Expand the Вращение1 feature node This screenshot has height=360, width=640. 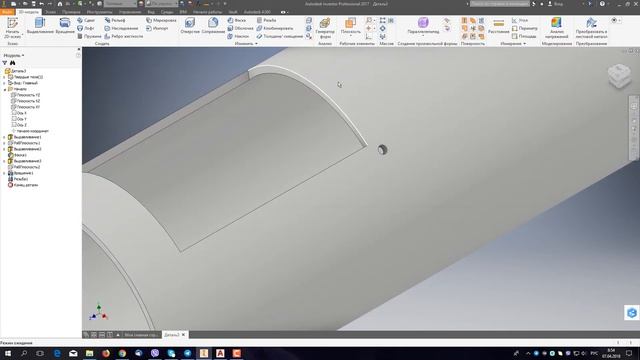(4, 173)
